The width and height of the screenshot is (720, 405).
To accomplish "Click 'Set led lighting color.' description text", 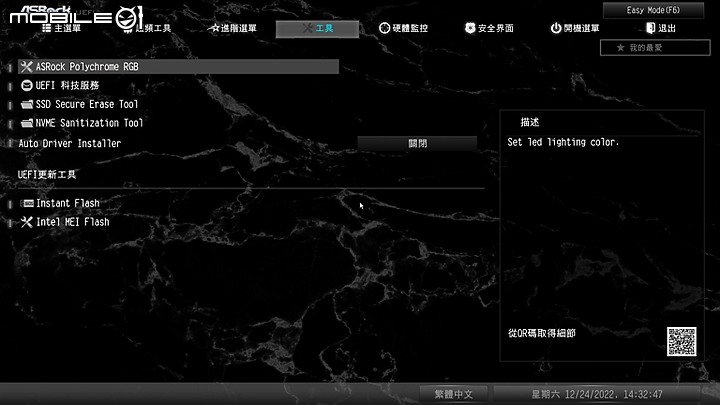I will coord(563,142).
